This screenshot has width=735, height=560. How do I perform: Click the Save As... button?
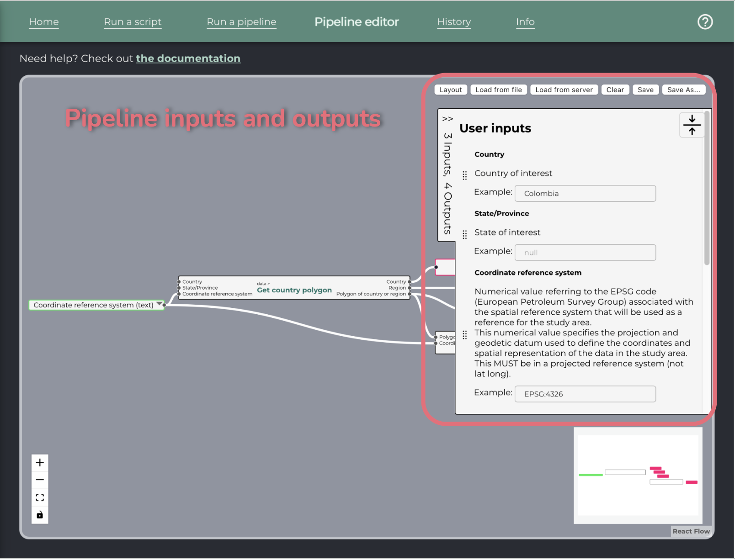pyautogui.click(x=683, y=90)
